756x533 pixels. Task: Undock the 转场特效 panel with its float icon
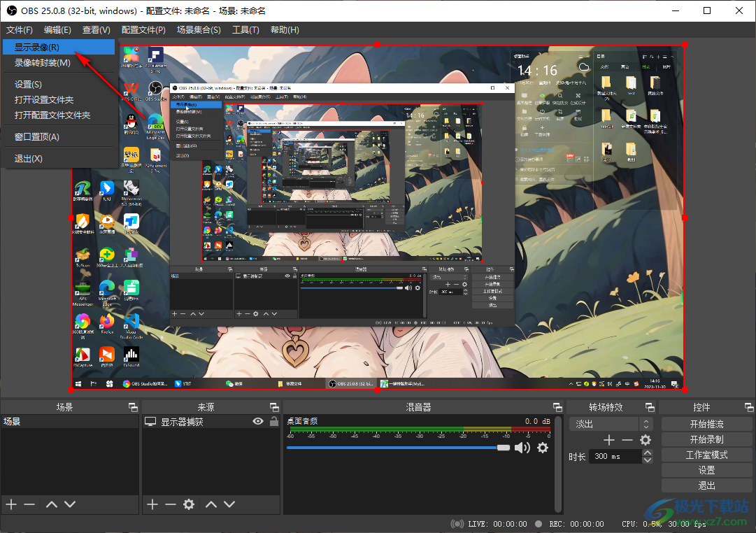[x=650, y=408]
